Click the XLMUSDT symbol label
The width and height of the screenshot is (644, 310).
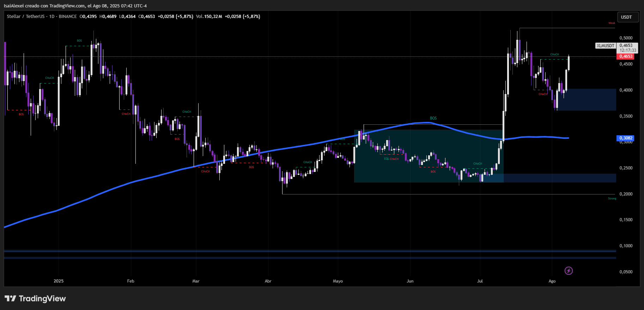coord(605,46)
